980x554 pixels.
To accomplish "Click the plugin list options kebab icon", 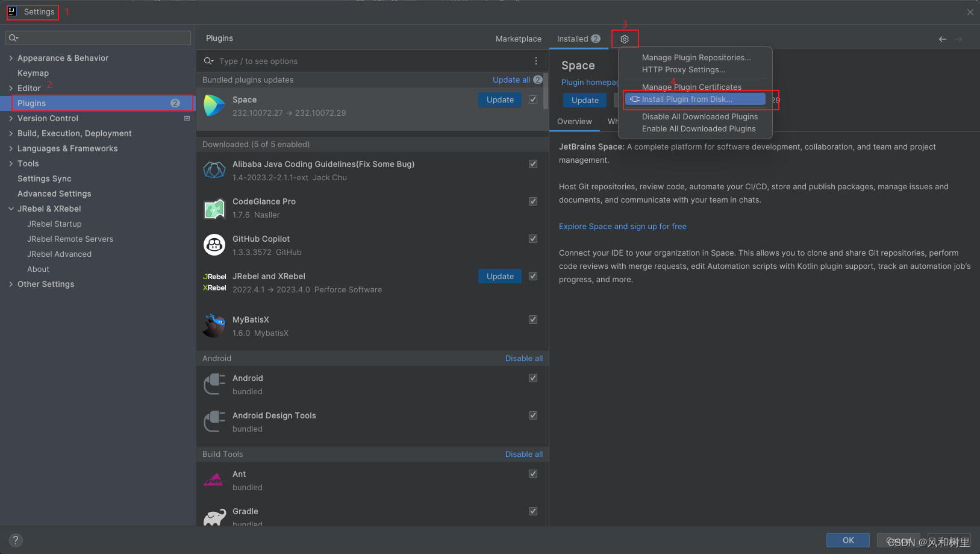I will pyautogui.click(x=535, y=61).
